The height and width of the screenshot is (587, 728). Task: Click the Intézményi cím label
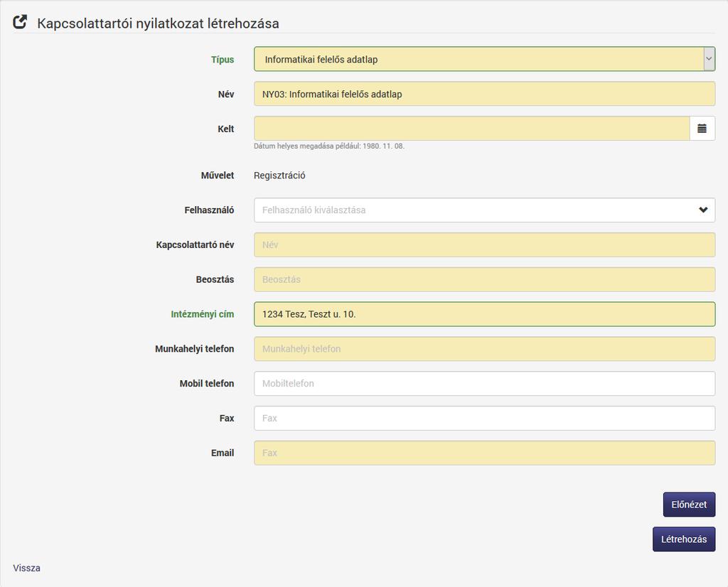(x=203, y=314)
